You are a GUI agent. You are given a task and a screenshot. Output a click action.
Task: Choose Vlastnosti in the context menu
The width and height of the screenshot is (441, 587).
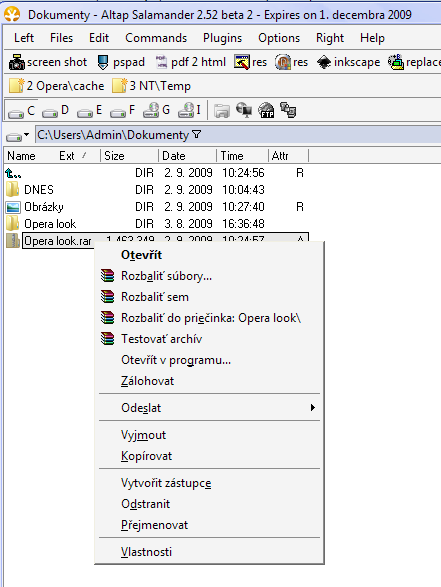209,551
